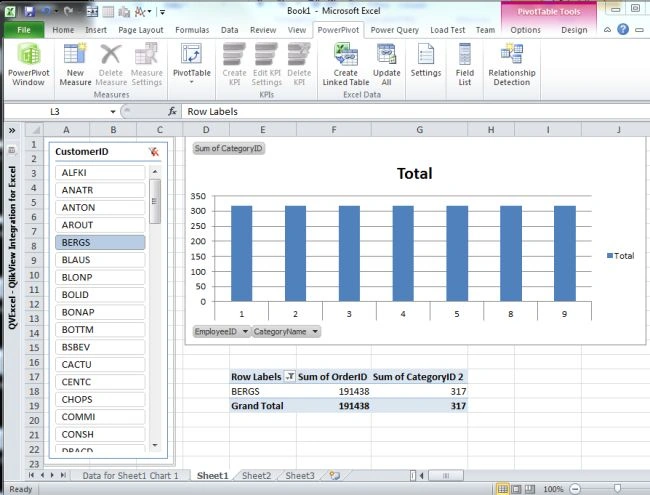Open Excel Help question mark
The width and height of the screenshot is (650, 495).
click(x=623, y=29)
